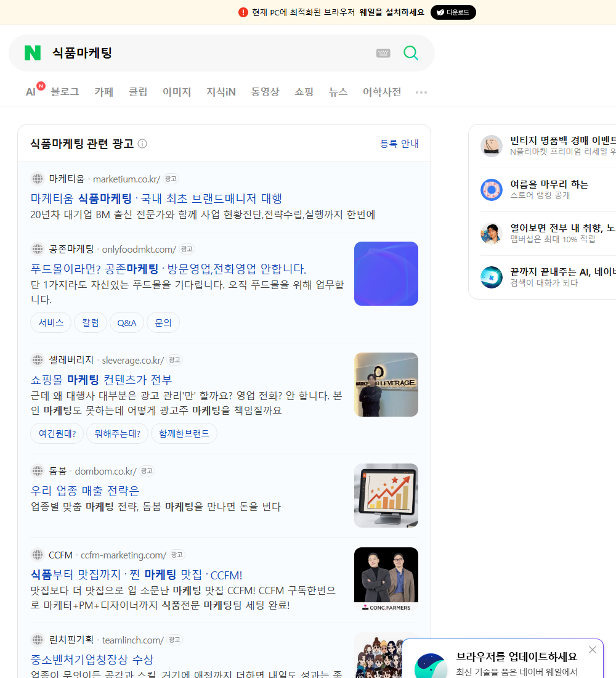Switch to the 쇼핑 tab

tap(304, 92)
